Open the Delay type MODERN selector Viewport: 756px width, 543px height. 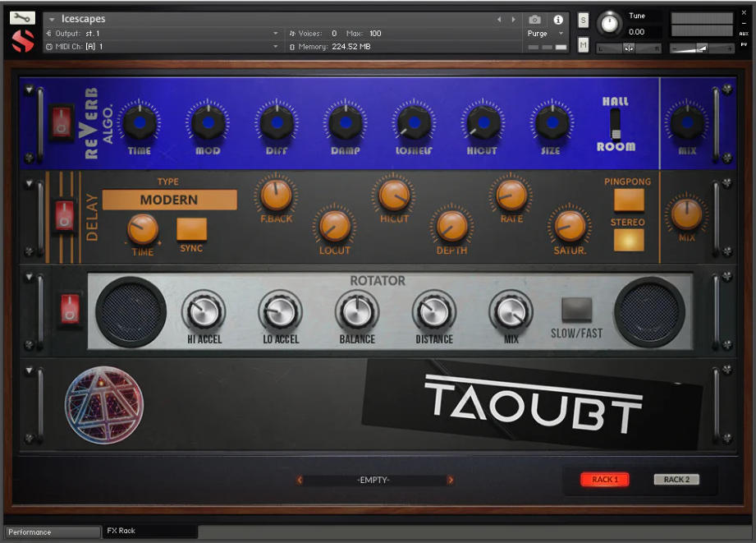(169, 200)
